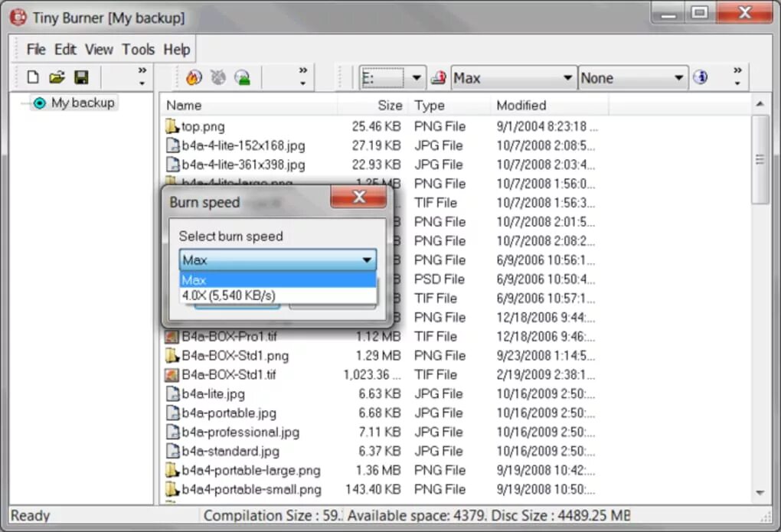
Task: Save compilation using the floppy disk icon
Action: (81, 77)
